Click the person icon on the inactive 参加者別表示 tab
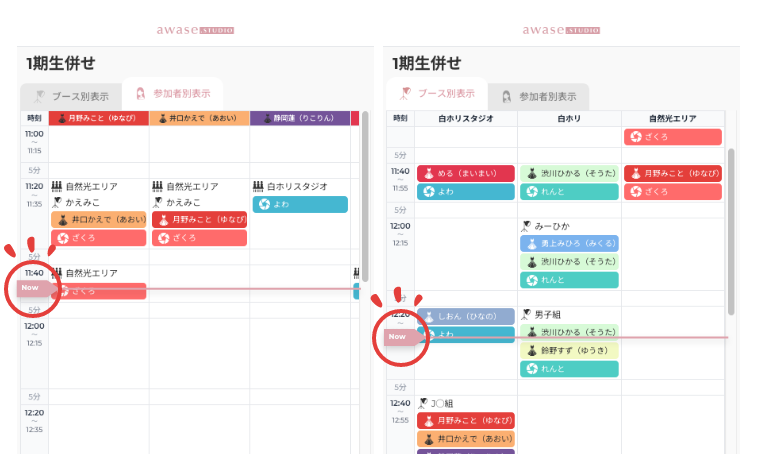The height and width of the screenshot is (454, 757). tap(507, 96)
